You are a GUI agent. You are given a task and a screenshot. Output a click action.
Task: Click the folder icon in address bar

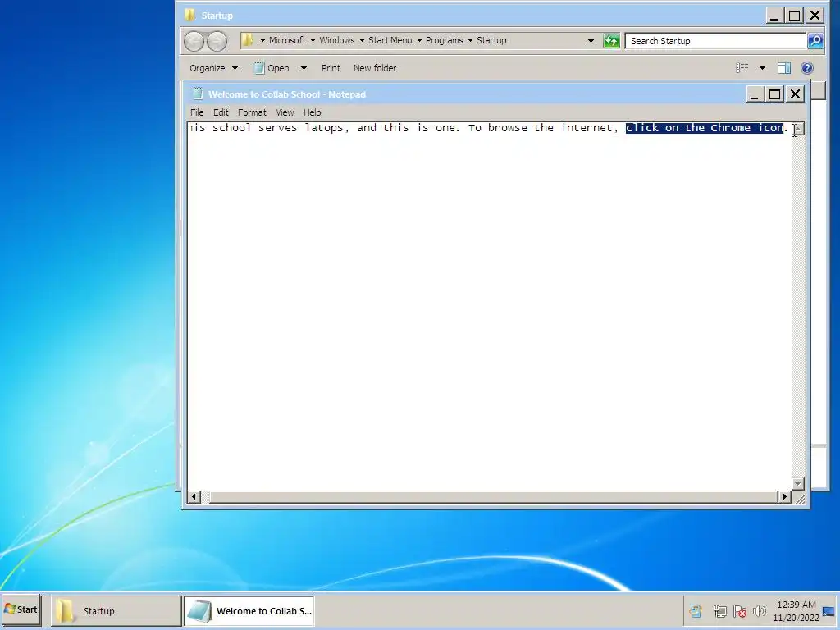(247, 40)
